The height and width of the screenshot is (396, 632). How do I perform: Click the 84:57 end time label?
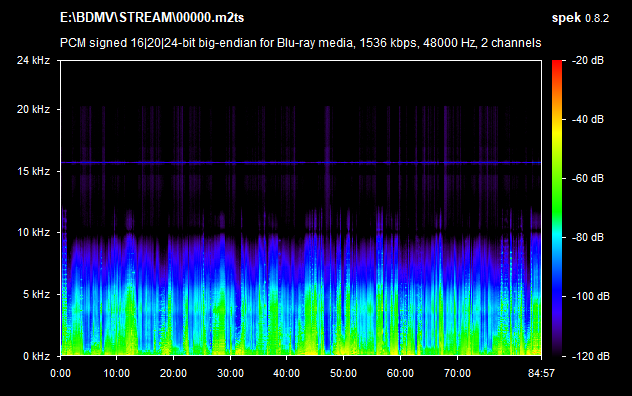click(541, 373)
